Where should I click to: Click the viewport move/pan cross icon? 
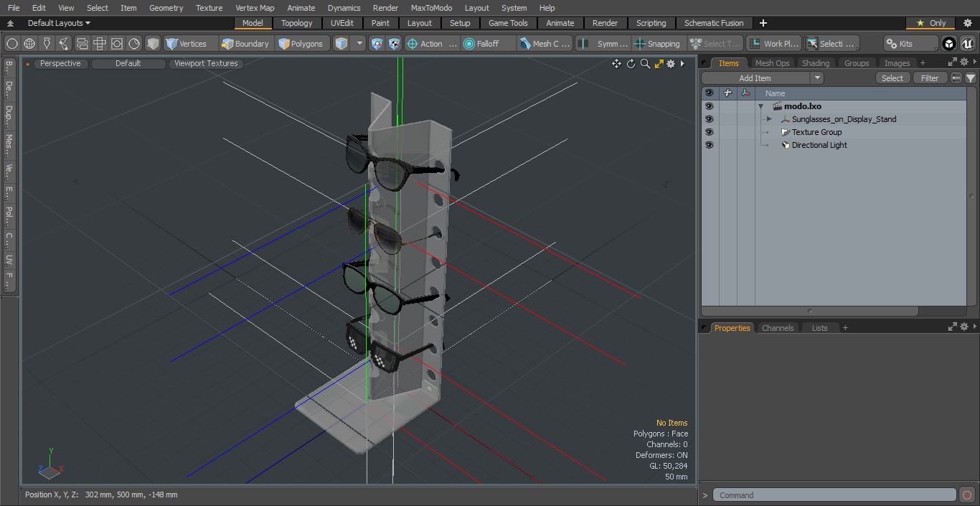(x=616, y=64)
